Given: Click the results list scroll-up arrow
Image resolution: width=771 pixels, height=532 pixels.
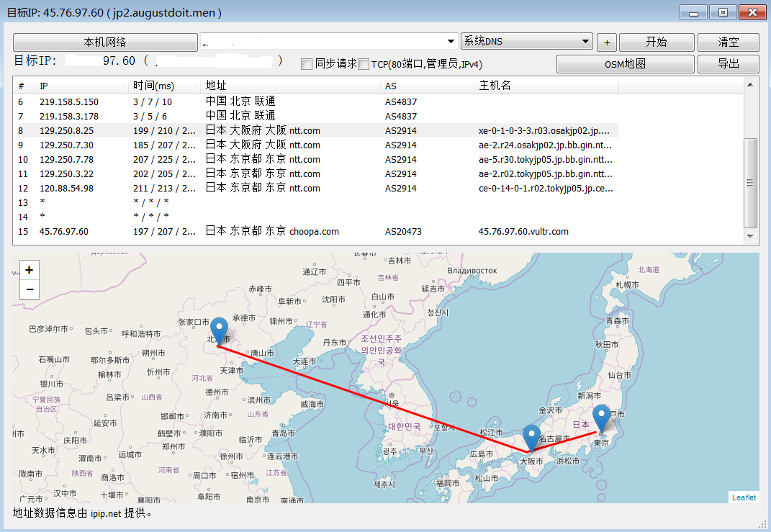Looking at the screenshot, I should (x=750, y=85).
